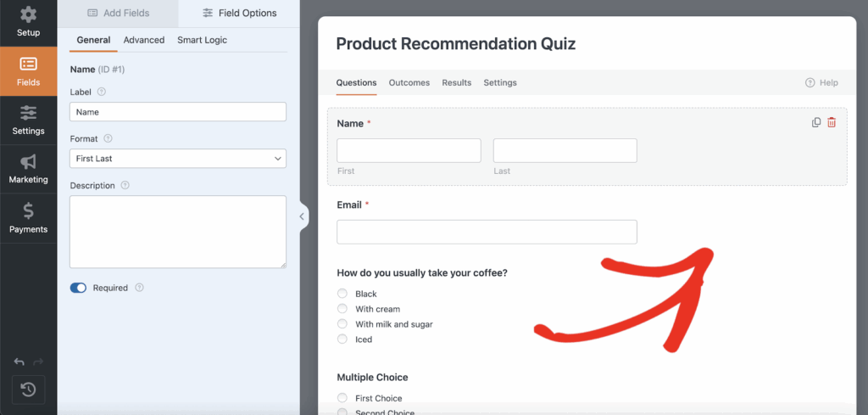Screen dimensions: 868x415
Task: Click the Help link
Action: click(x=821, y=82)
